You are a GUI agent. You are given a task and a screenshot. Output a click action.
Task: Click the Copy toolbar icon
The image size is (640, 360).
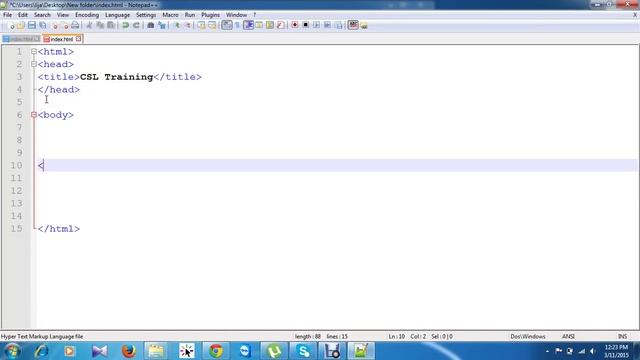click(x=100, y=25)
